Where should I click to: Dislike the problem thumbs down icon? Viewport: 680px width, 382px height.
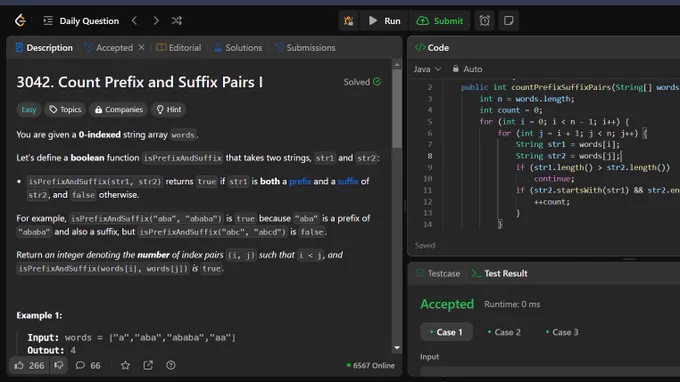59,366
